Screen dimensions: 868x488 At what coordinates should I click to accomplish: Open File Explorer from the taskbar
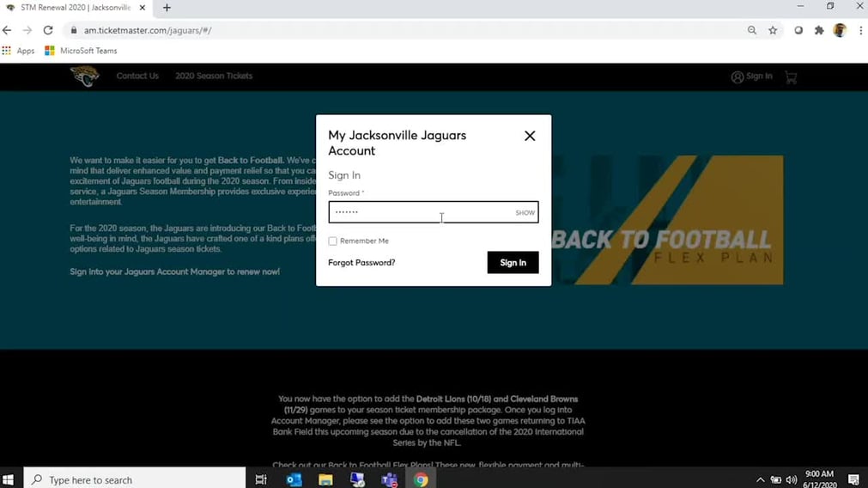click(325, 479)
